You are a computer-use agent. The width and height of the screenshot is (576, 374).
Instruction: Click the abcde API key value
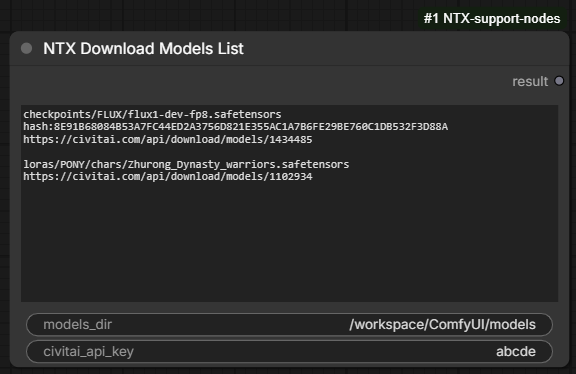coord(516,352)
